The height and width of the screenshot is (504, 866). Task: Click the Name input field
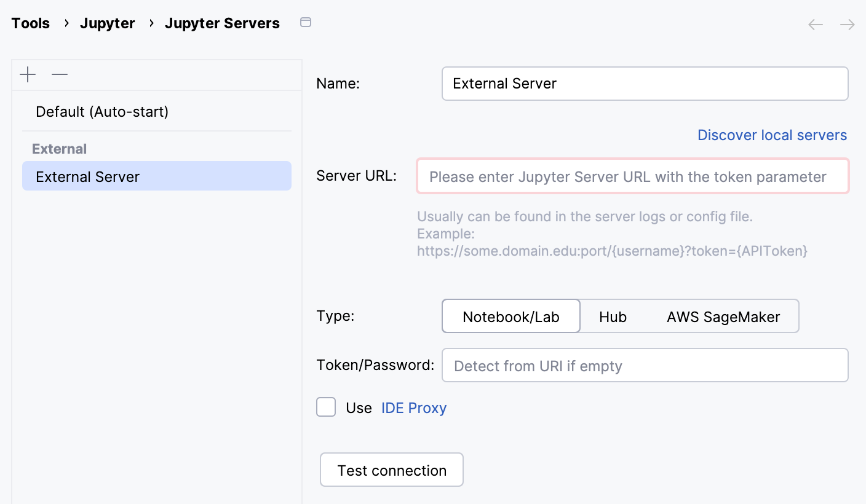point(645,84)
